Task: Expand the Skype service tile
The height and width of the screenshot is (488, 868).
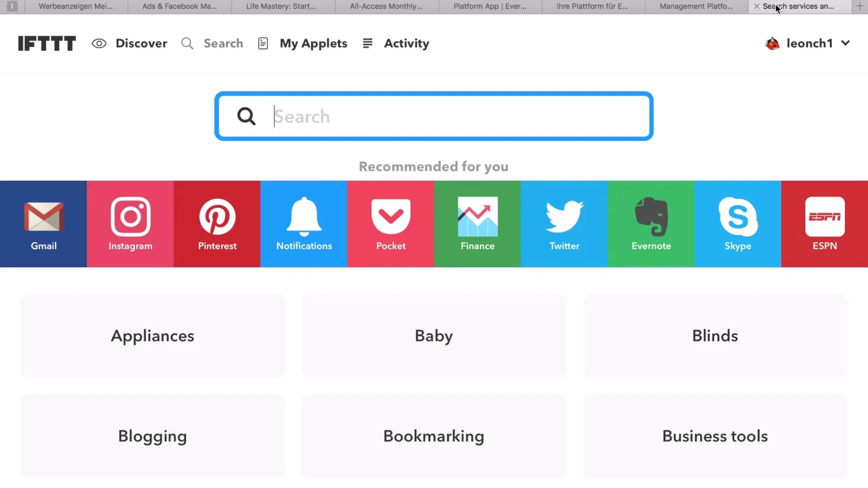Action: point(737,224)
